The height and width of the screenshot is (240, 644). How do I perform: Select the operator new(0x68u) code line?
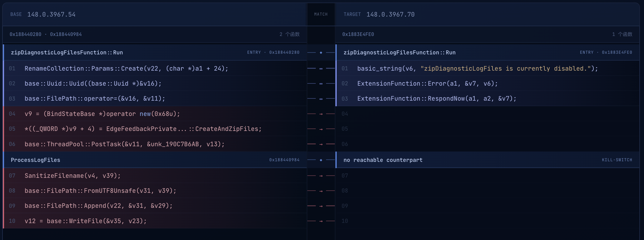[155, 114]
